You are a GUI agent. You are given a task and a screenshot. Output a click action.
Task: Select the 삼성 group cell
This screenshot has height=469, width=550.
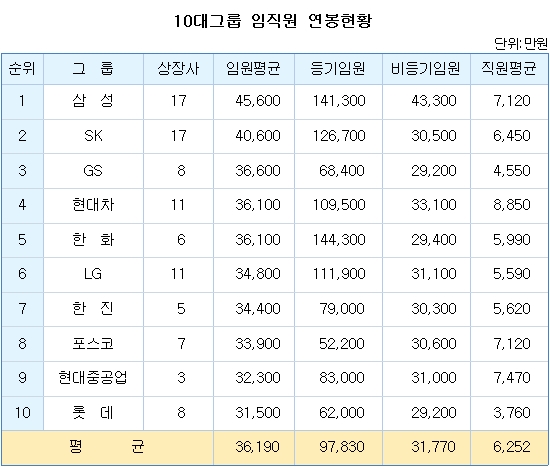(93, 101)
